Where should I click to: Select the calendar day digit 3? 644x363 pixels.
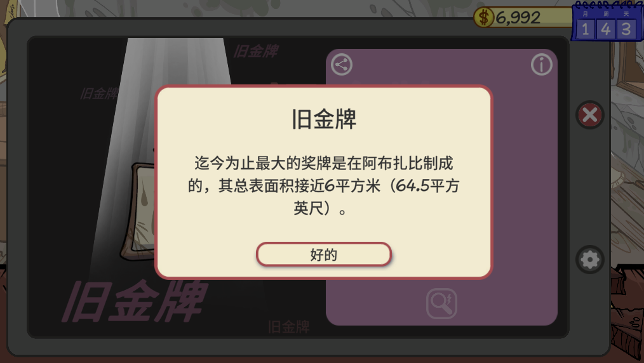626,29
